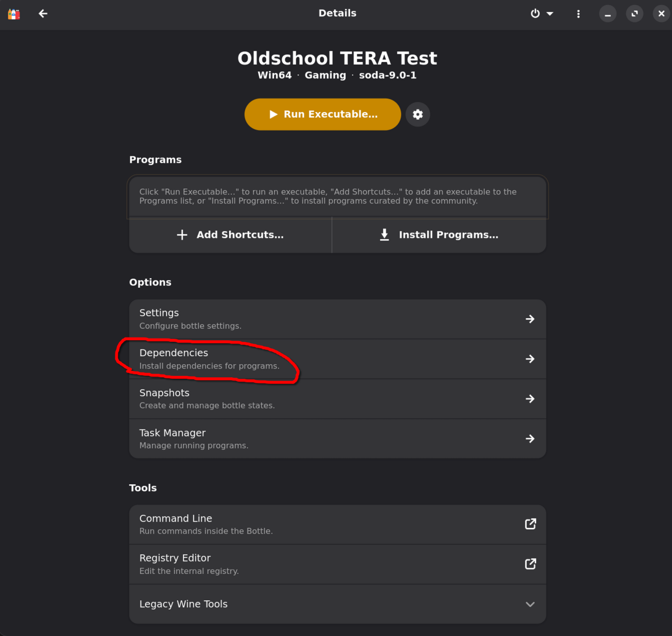Viewport: 672px width, 636px height.
Task: Open the power options dropdown
Action: pos(541,14)
